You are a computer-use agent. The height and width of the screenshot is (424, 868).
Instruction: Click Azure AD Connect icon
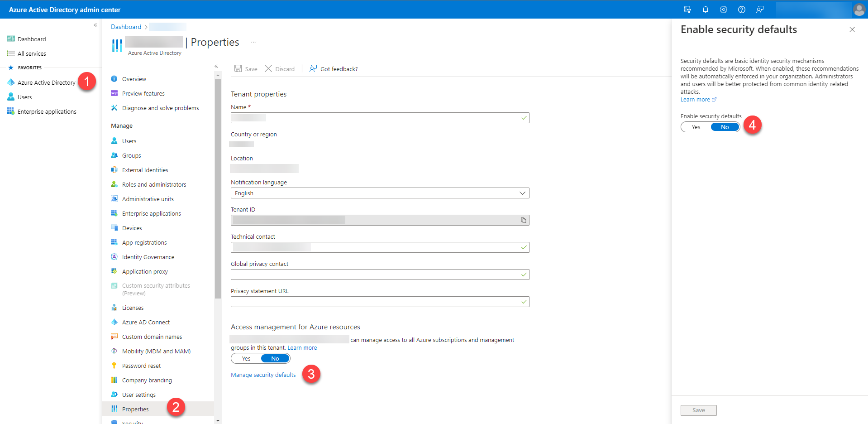[114, 322]
